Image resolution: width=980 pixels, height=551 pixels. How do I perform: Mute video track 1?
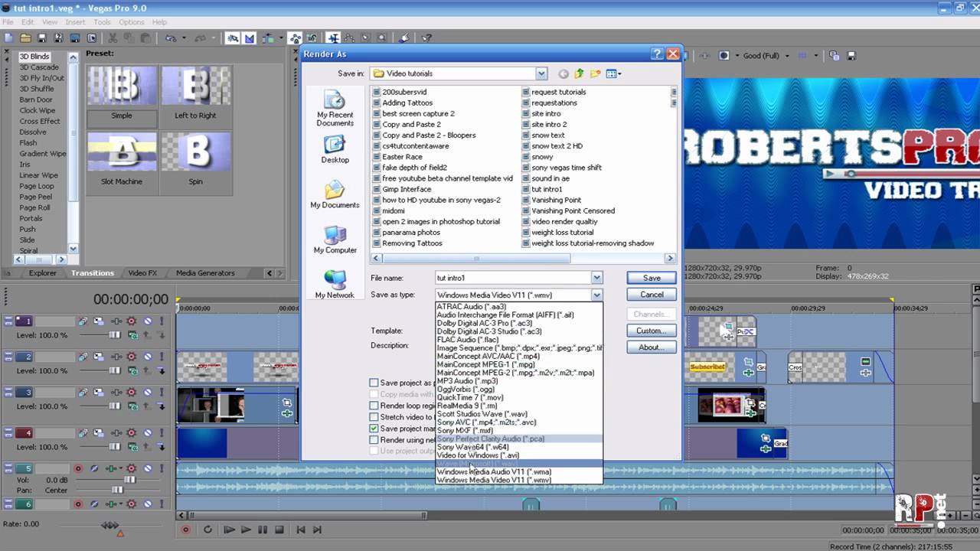[148, 321]
